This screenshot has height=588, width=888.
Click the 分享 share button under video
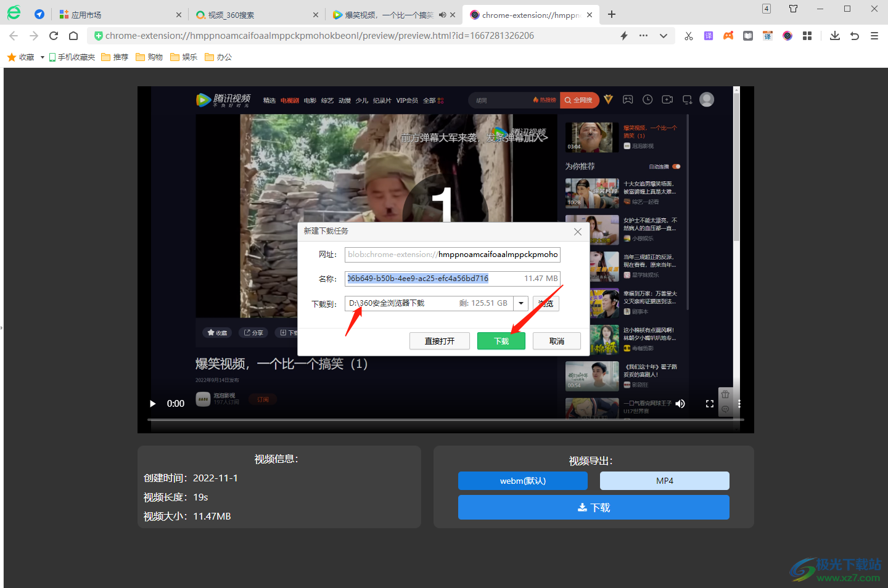tap(253, 332)
